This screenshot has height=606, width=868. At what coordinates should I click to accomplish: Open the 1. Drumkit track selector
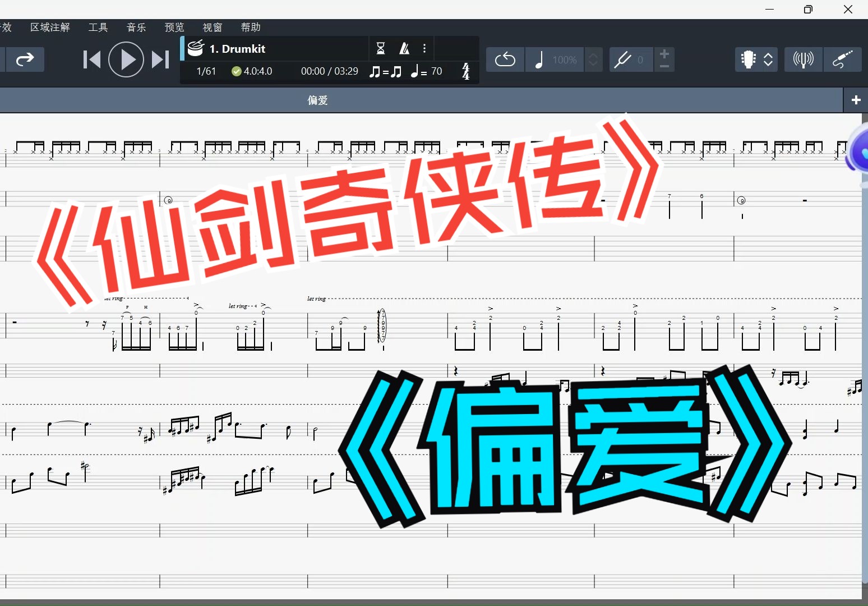[x=237, y=49]
